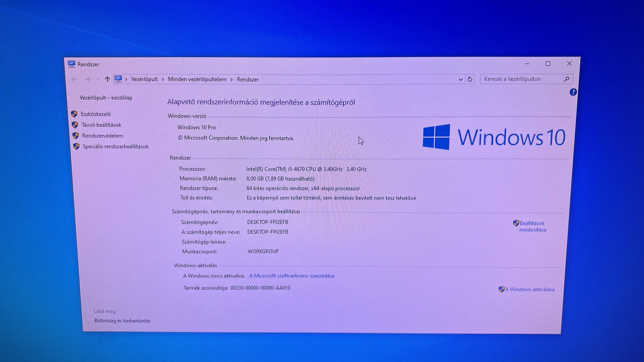Expand the chevron after Vezérlőpult breadcrumb

[163, 79]
